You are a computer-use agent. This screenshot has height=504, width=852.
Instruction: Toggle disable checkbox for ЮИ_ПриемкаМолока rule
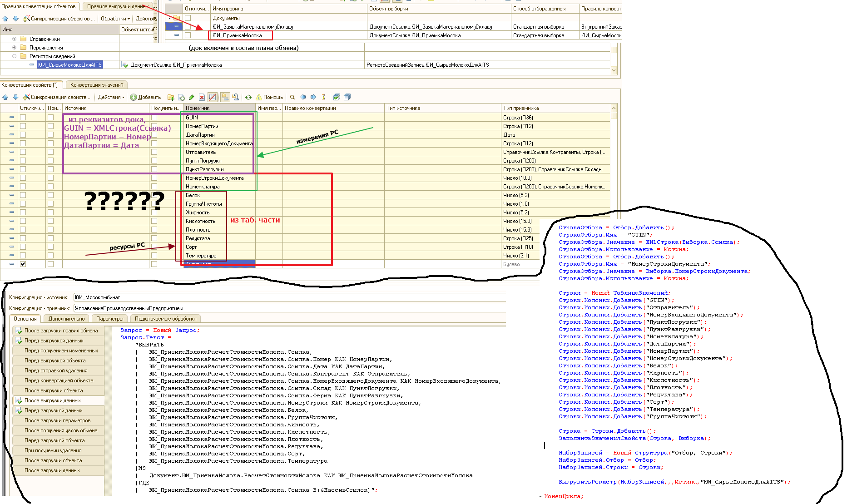coord(188,35)
